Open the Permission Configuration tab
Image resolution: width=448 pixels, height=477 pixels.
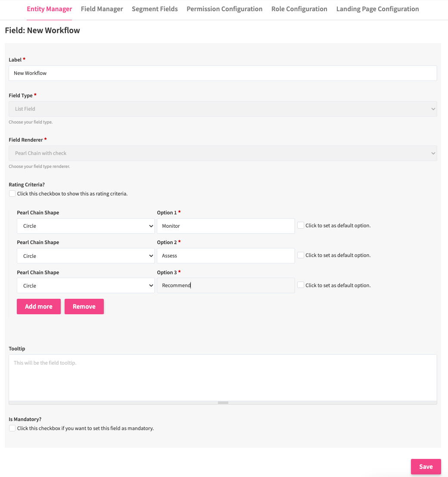point(224,9)
